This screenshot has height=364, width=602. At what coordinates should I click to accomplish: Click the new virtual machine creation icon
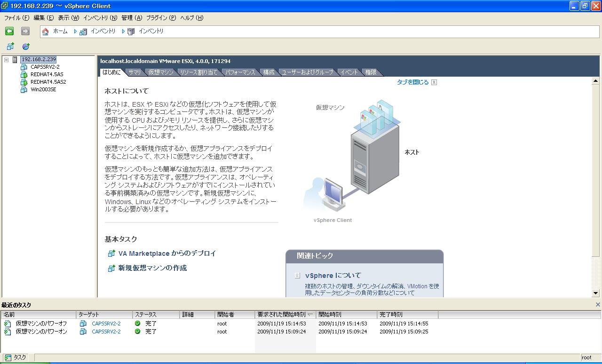[111, 268]
